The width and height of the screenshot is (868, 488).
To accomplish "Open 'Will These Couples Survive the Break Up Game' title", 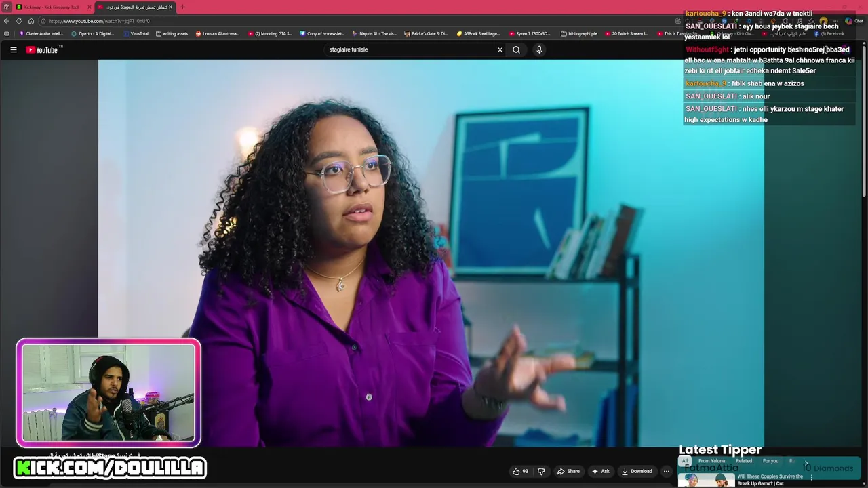I will coord(770,480).
